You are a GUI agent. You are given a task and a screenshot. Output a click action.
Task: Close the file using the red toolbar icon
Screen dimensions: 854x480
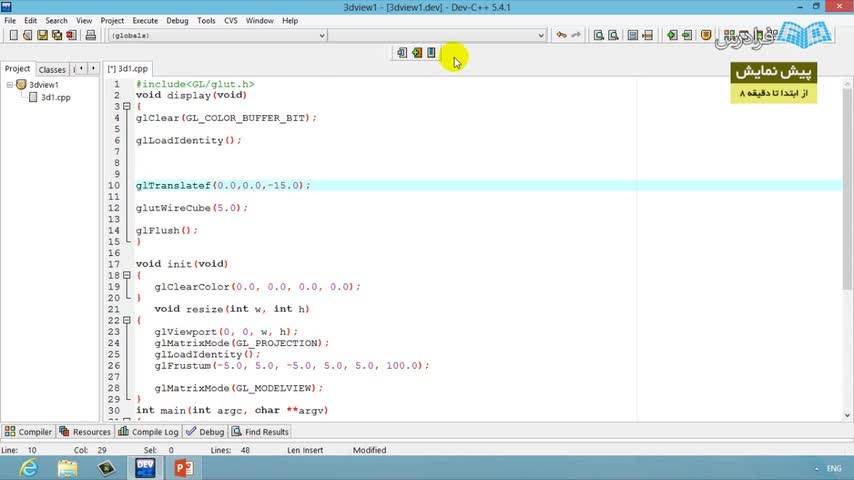[71, 35]
